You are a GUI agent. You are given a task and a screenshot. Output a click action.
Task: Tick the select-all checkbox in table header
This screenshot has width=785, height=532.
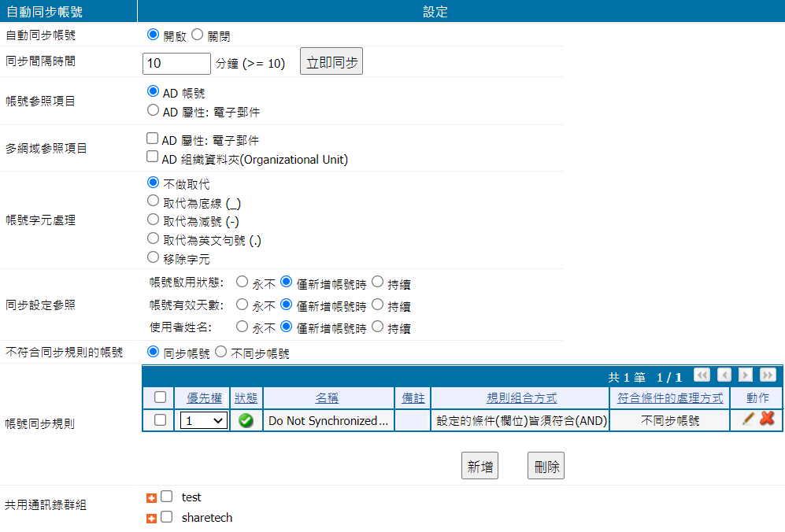(x=161, y=398)
